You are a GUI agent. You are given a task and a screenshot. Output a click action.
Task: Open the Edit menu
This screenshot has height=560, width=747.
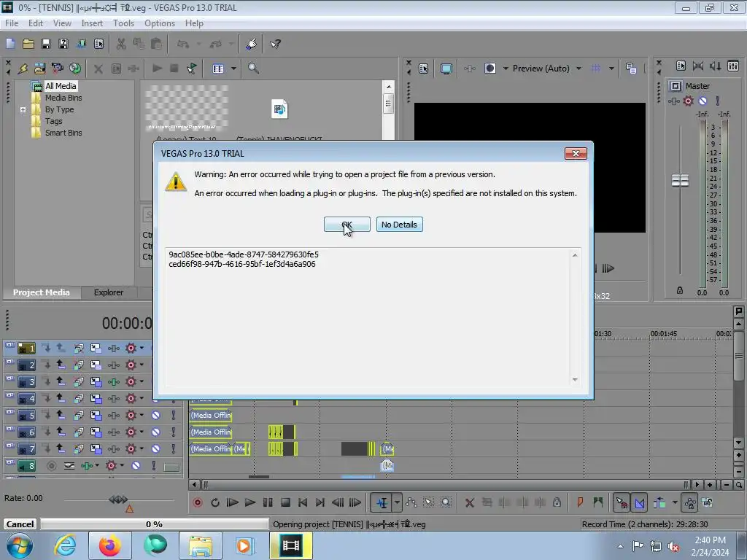pos(35,23)
